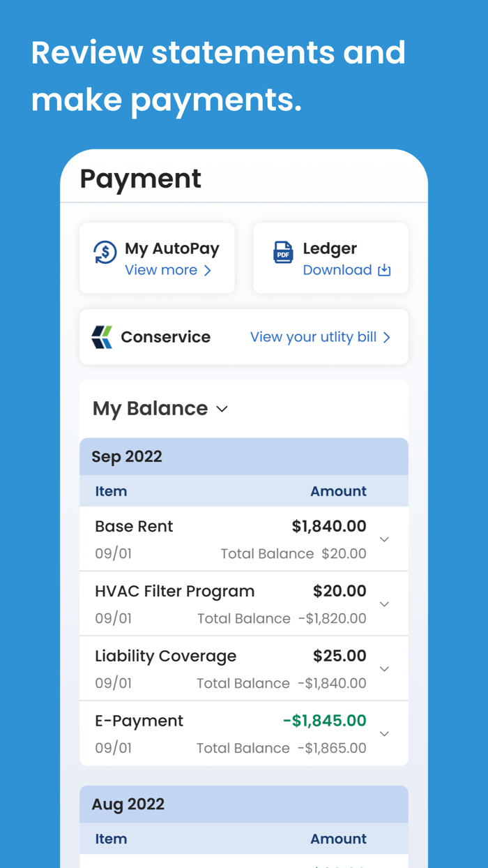Image resolution: width=488 pixels, height=868 pixels.
Task: Tap the Base Rent item label
Action: (134, 527)
